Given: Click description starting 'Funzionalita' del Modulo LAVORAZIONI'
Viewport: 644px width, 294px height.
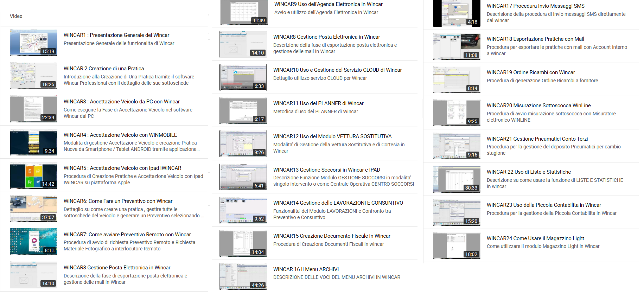Looking at the screenshot, I should (x=332, y=214).
